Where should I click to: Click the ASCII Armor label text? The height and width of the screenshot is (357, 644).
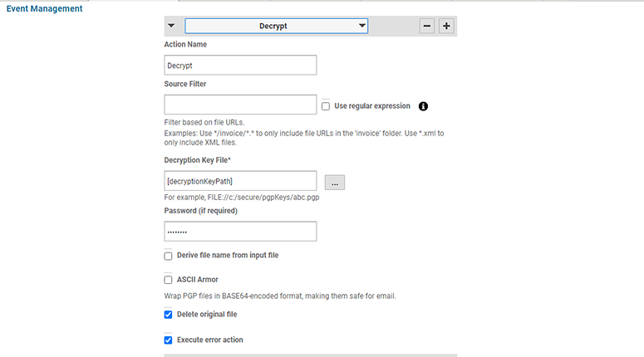[198, 280]
